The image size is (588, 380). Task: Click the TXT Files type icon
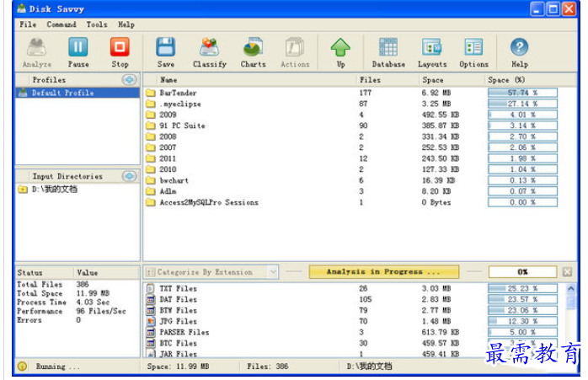151,288
